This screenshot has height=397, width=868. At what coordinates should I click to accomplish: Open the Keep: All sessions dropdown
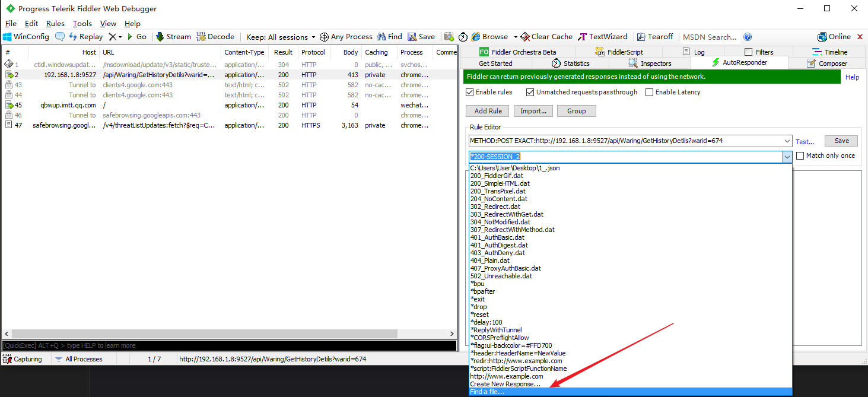click(x=281, y=37)
